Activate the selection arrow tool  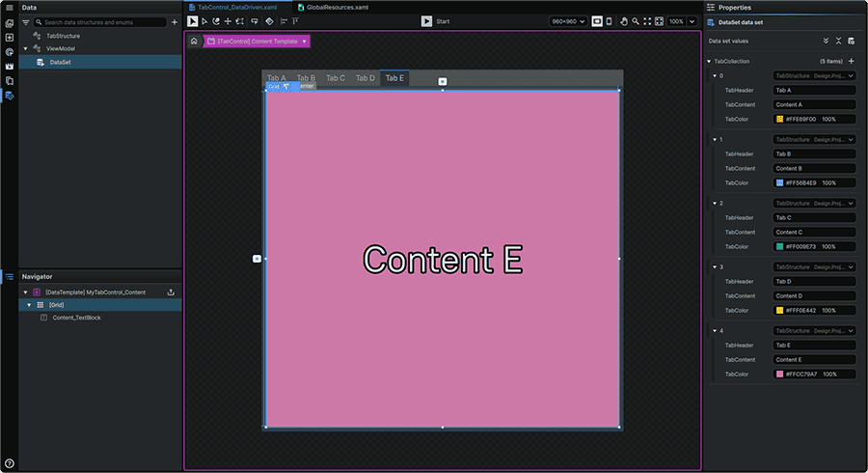tap(192, 21)
